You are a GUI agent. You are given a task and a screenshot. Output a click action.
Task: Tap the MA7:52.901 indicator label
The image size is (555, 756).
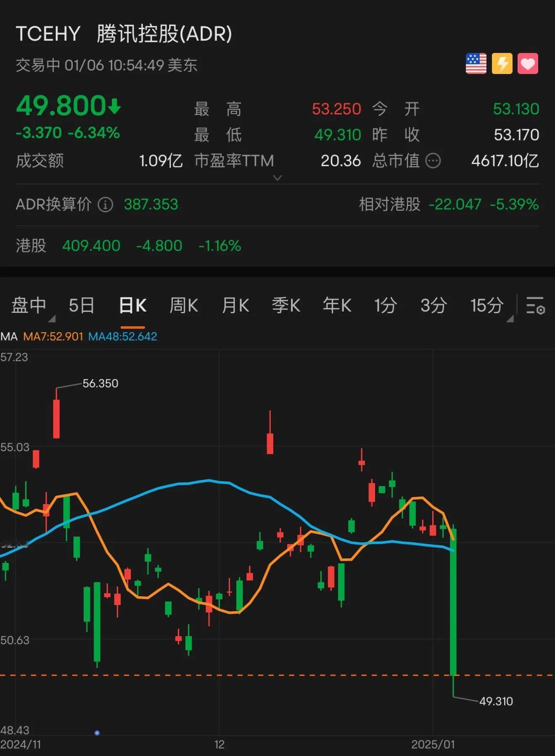coord(53,337)
